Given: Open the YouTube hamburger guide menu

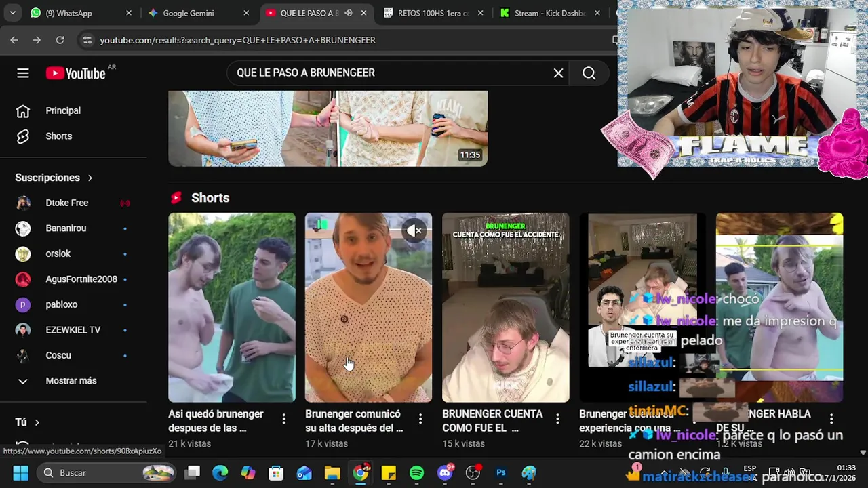Looking at the screenshot, I should coord(23,73).
